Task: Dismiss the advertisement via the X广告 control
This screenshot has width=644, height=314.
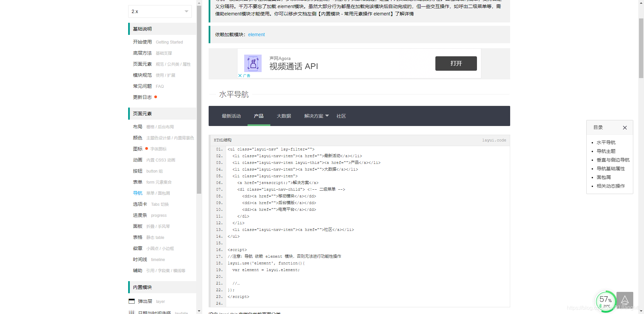Action: coord(244,75)
